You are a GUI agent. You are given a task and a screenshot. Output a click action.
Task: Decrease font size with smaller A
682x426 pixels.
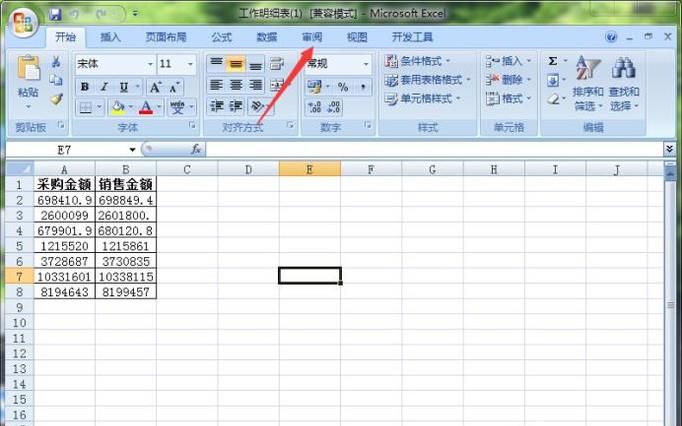point(175,87)
